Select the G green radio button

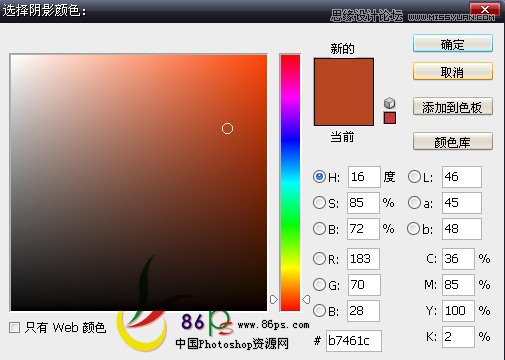pos(319,285)
